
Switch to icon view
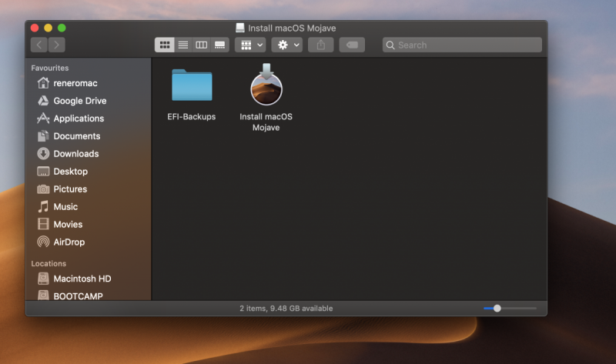pos(165,45)
